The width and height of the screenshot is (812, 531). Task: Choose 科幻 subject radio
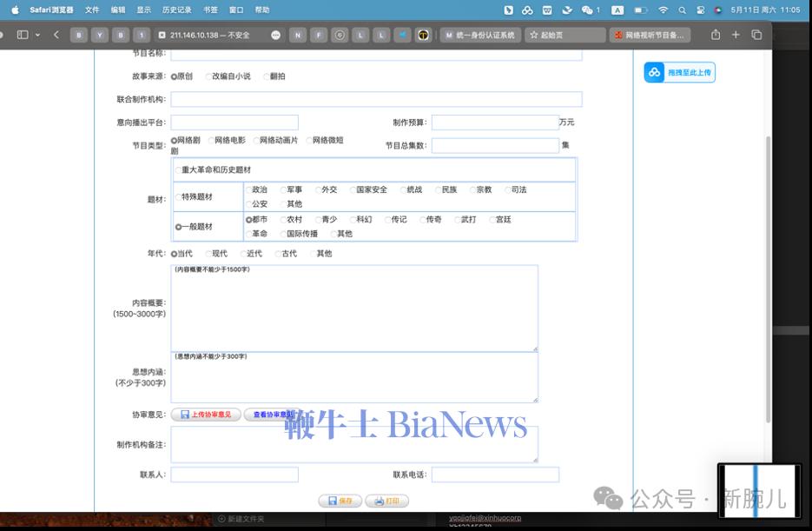click(x=353, y=220)
